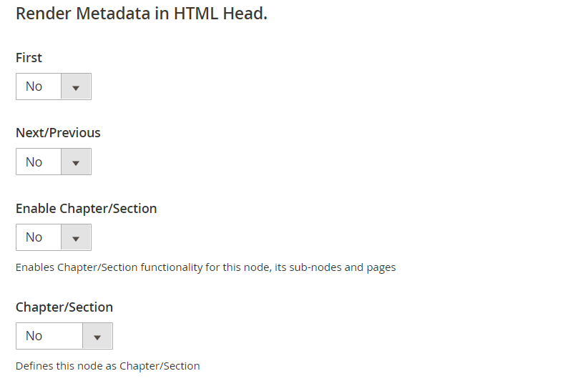The width and height of the screenshot is (588, 381).
Task: Expand the Enable Chapter/Section select box
Action: [x=54, y=237]
